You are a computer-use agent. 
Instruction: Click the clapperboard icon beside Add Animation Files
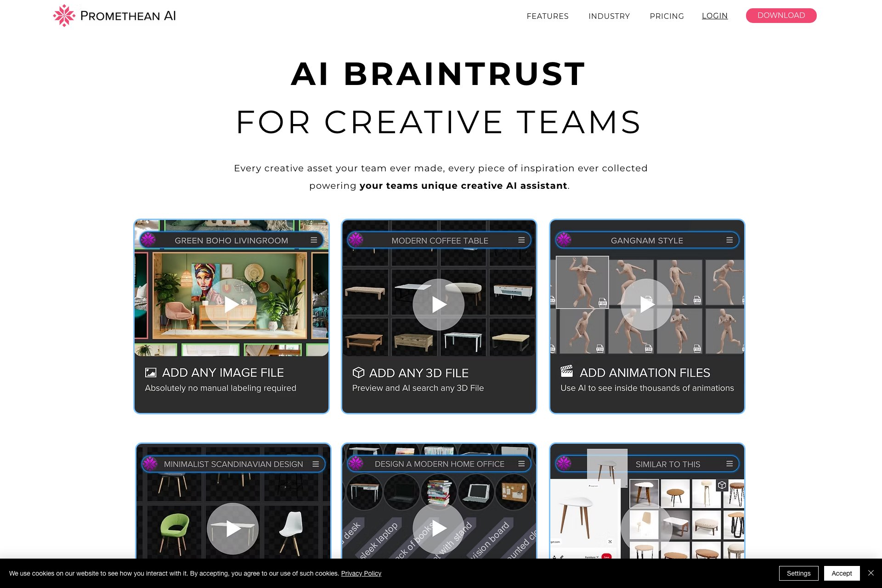click(x=567, y=371)
